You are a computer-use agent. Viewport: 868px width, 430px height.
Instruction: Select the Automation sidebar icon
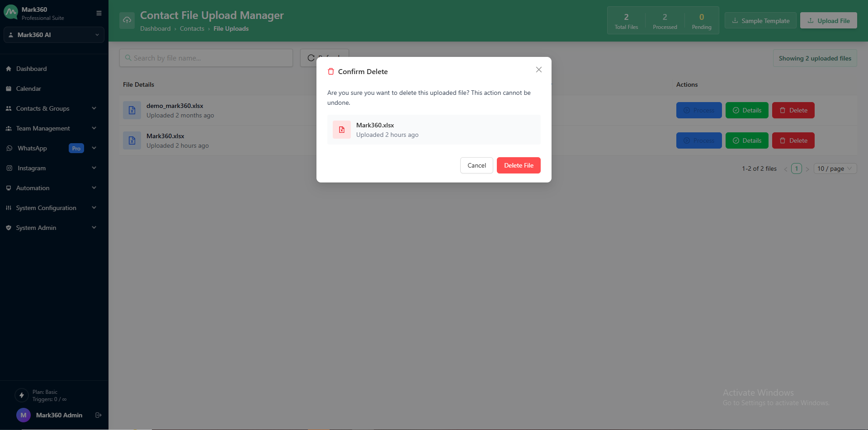pyautogui.click(x=9, y=187)
